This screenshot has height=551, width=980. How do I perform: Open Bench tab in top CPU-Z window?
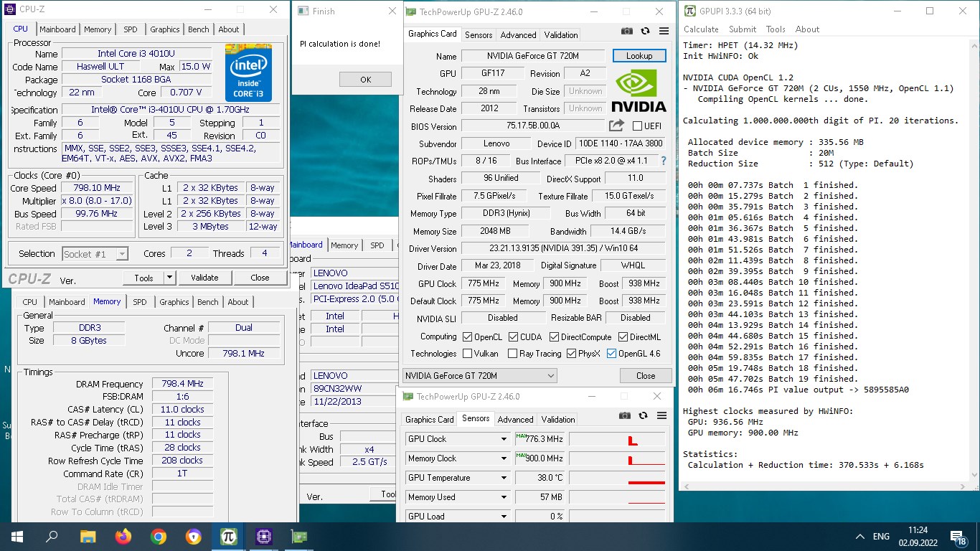coord(199,29)
